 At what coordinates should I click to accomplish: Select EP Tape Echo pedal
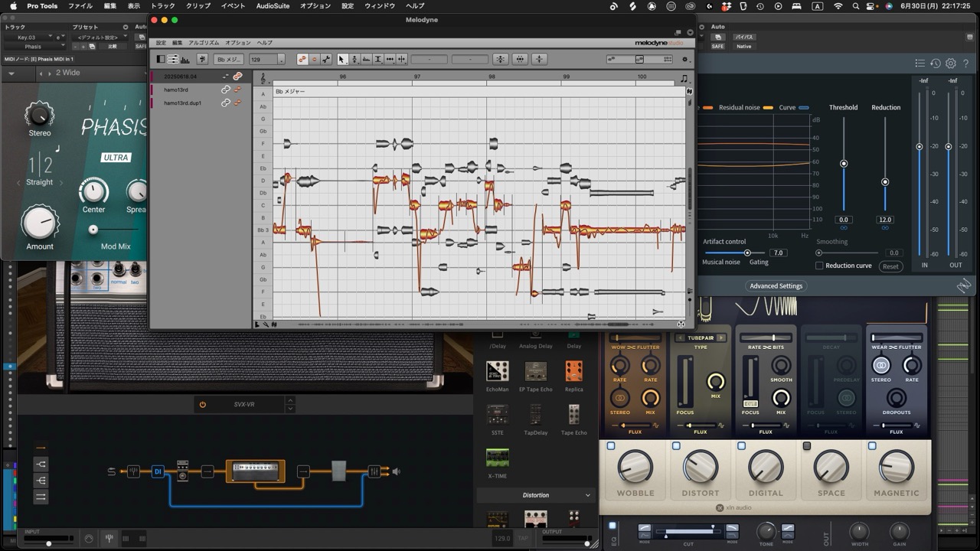pyautogui.click(x=536, y=372)
